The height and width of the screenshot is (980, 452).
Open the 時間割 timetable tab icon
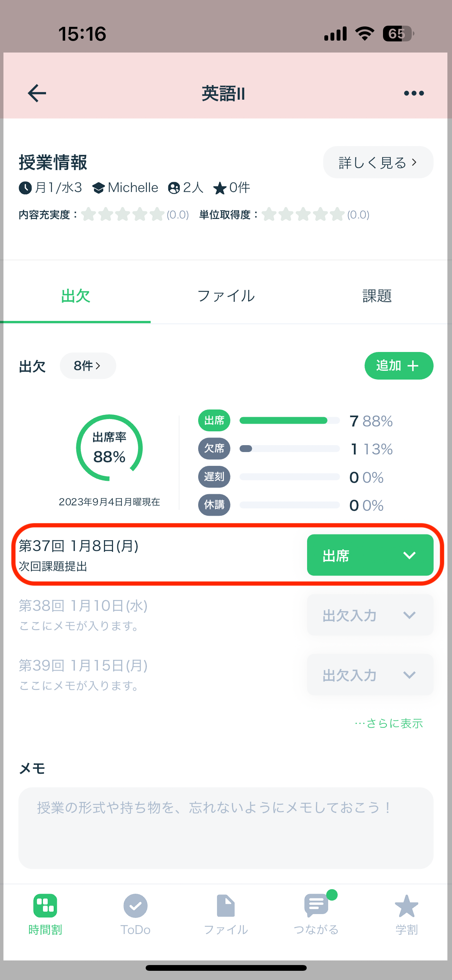click(45, 906)
